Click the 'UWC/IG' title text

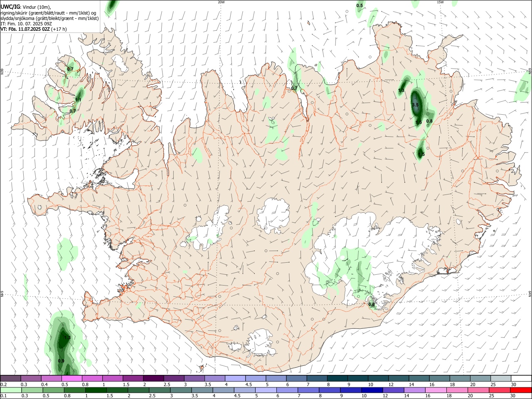click(10, 7)
